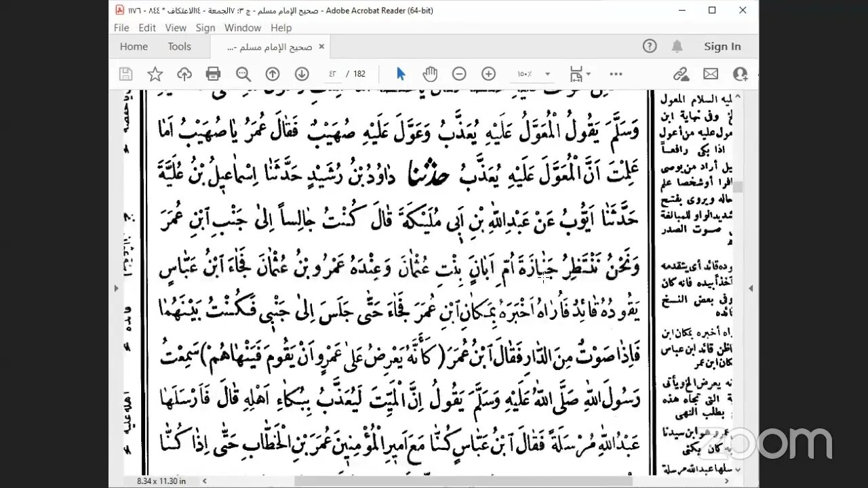
Task: Click the total pages 182 label
Action: point(359,74)
